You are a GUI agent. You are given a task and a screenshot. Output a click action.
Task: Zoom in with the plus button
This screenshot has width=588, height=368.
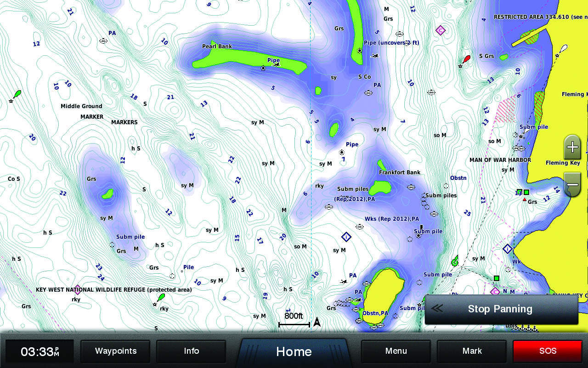pyautogui.click(x=572, y=148)
